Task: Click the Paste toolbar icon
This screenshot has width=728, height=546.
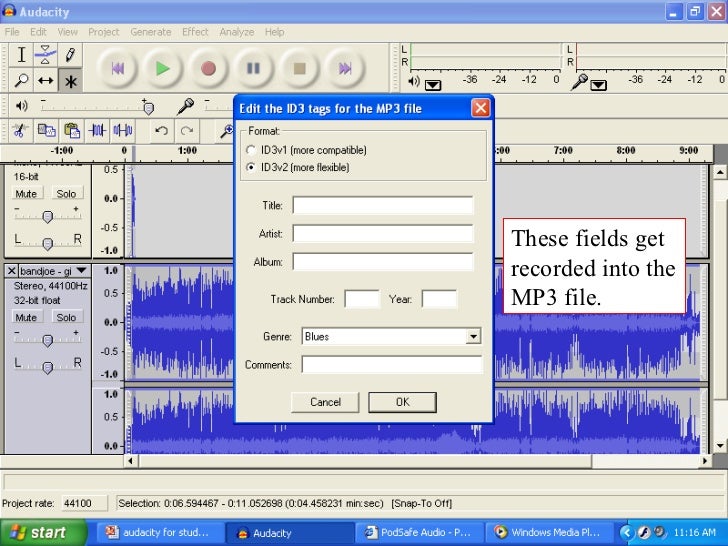Action: 72,130
